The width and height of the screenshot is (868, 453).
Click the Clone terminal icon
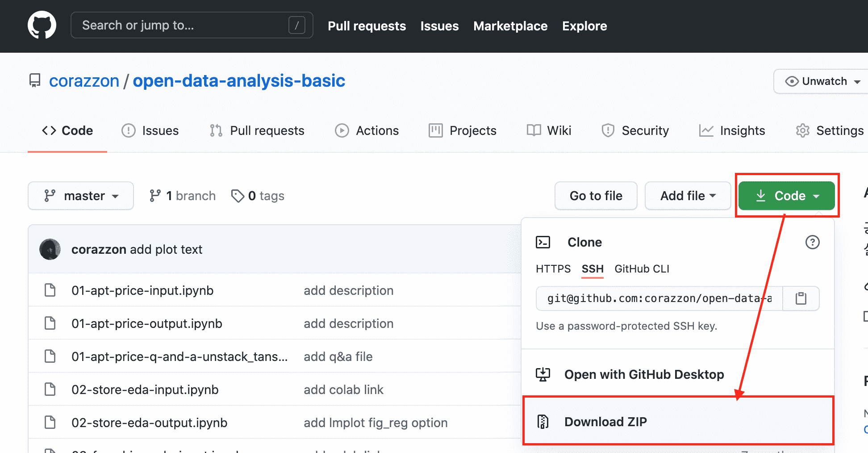(x=543, y=242)
